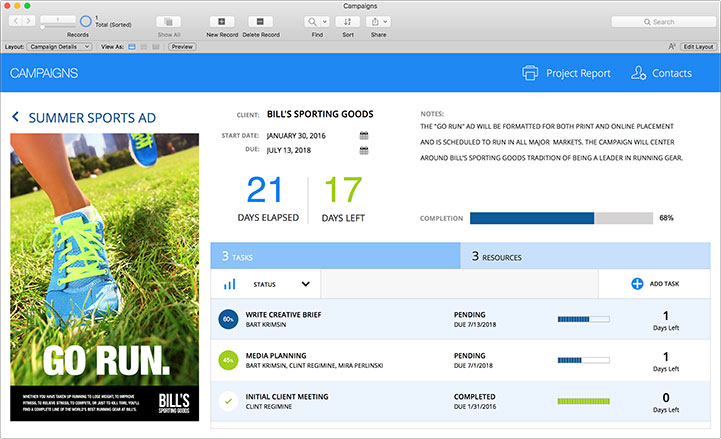Screen dimensions: 721x439
Task: Switch to the 3 Resources tab
Action: [585, 256]
